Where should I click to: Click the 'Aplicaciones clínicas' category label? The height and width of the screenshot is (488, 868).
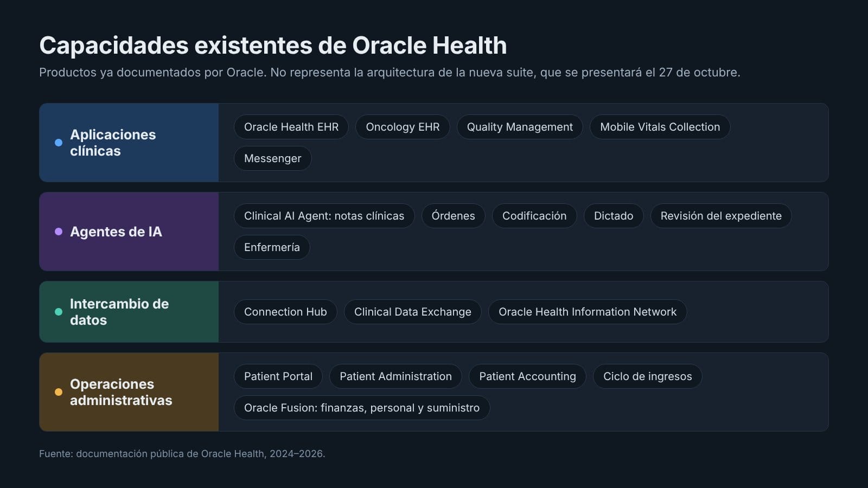113,143
